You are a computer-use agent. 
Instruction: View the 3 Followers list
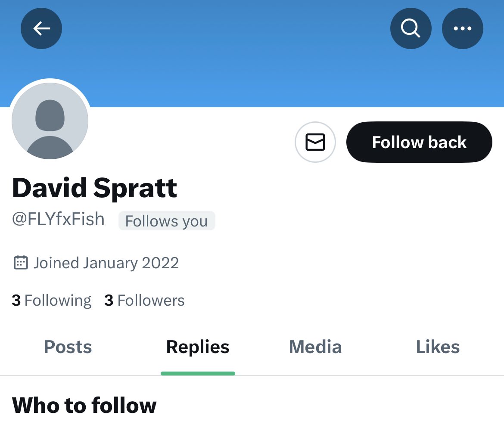click(x=144, y=301)
